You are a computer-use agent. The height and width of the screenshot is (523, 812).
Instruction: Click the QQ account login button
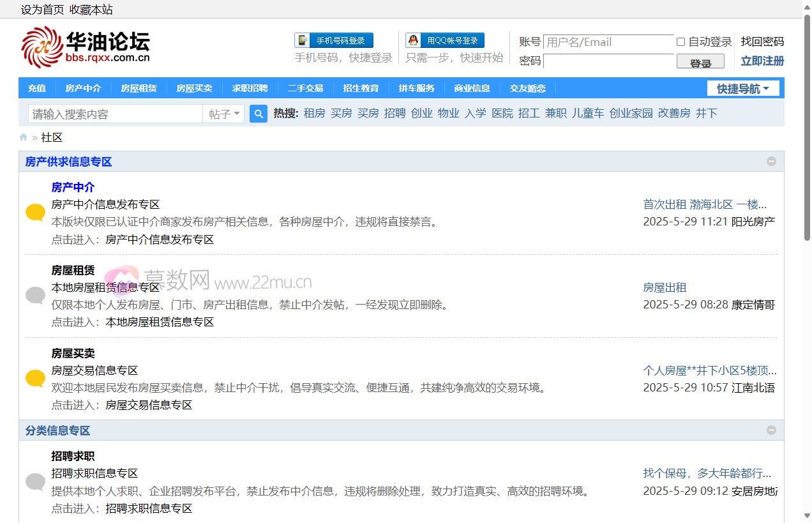point(445,41)
